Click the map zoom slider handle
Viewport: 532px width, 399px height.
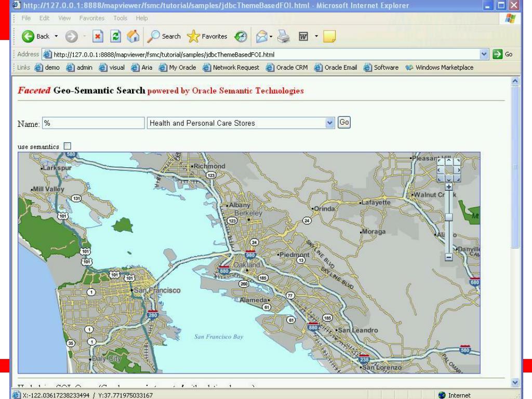tap(448, 217)
